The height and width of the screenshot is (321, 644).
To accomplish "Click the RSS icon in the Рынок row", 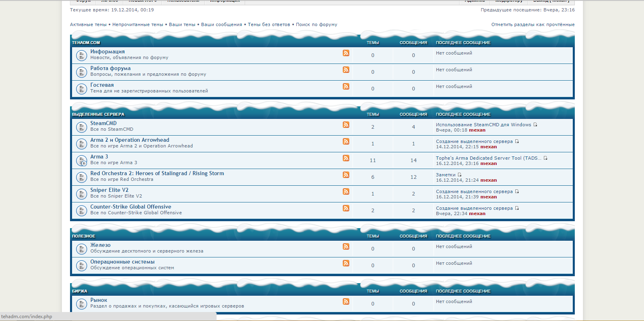I will point(346,301).
